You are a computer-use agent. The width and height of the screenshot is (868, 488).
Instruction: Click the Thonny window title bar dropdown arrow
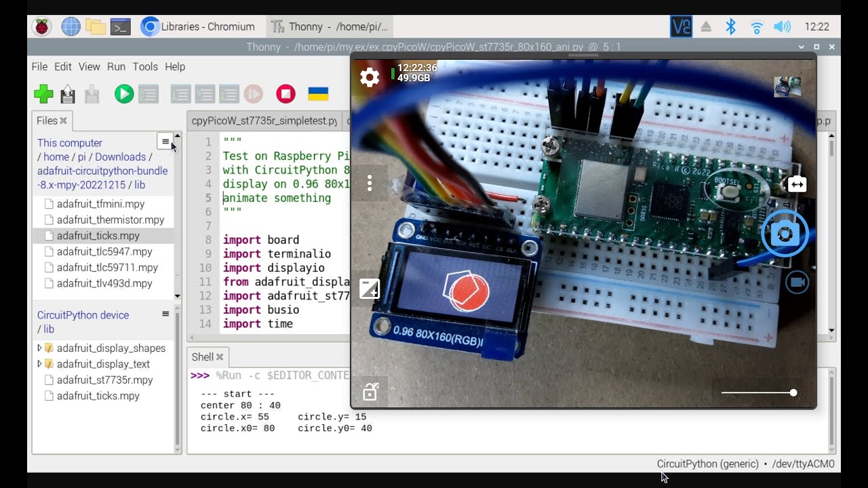click(x=802, y=47)
